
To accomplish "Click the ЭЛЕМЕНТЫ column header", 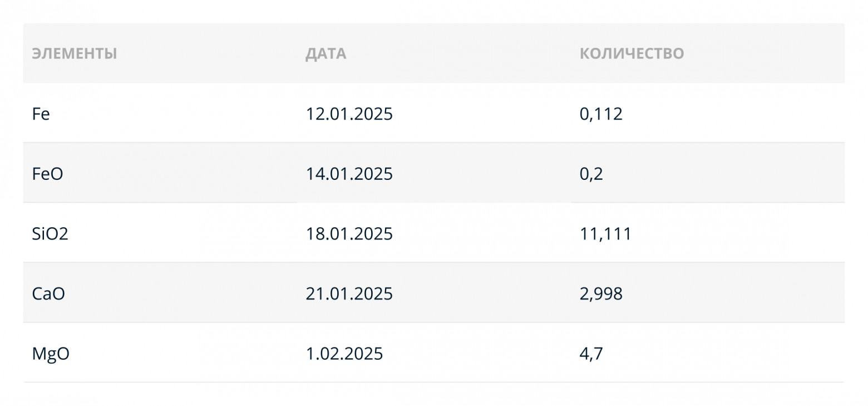I will click(x=75, y=53).
